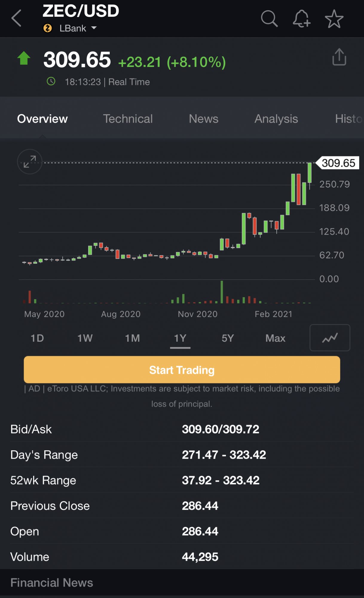The image size is (364, 598).
Task: Open the Analysis tab
Action: [x=276, y=119]
